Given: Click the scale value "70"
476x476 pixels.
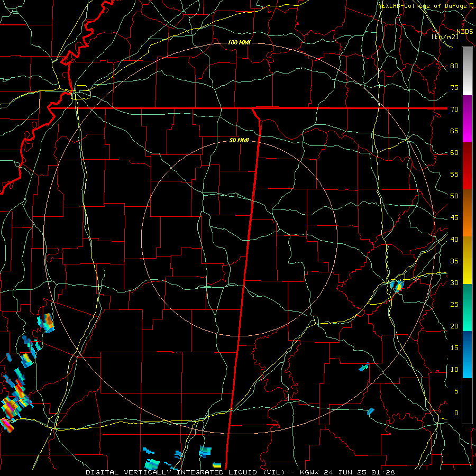Looking at the screenshot, I should [x=454, y=109].
